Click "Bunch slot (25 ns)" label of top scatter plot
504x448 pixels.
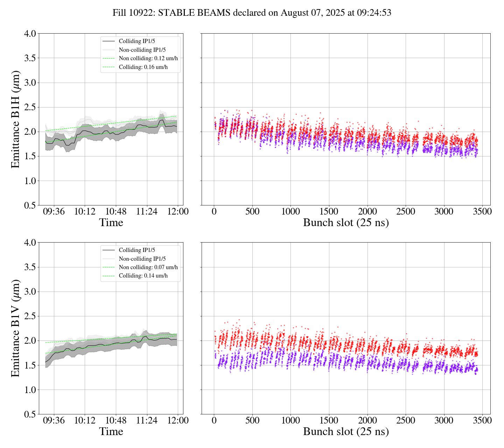346,223
